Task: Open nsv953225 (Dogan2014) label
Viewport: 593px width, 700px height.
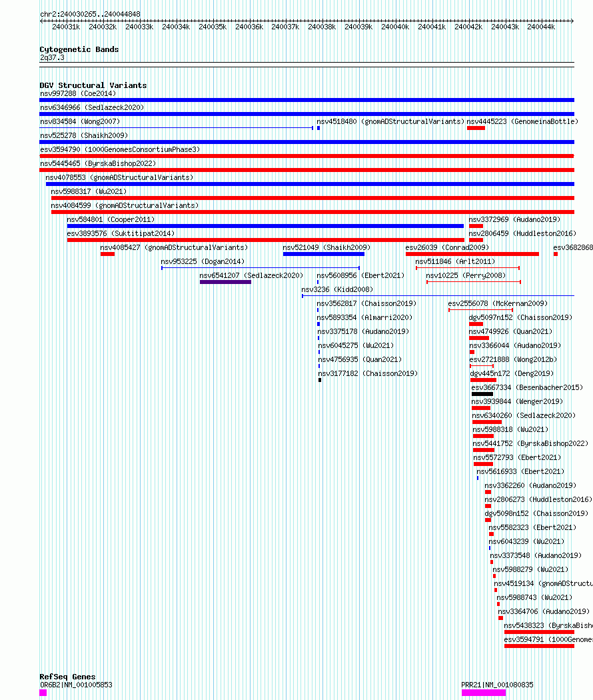Action: pos(203,261)
